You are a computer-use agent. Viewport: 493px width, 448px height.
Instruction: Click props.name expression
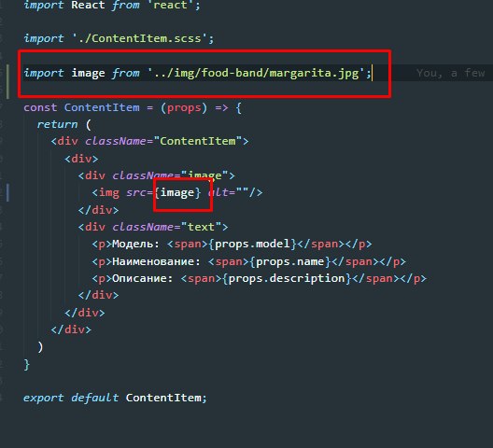coord(289,261)
